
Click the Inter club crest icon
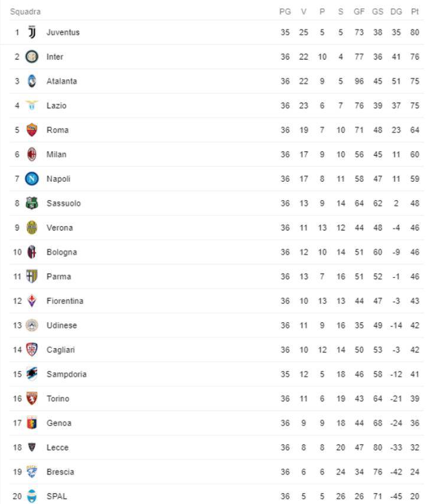click(x=32, y=57)
